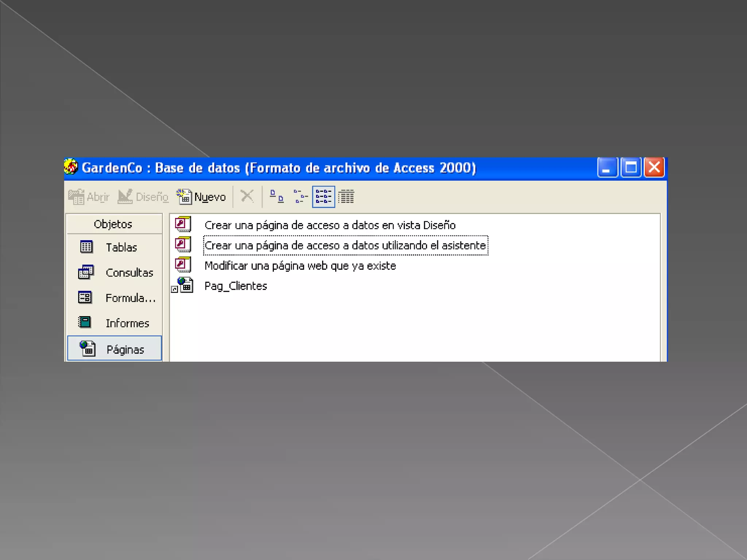Viewport: 747px width, 560px height.
Task: Open the Tablas objects category
Action: click(115, 247)
